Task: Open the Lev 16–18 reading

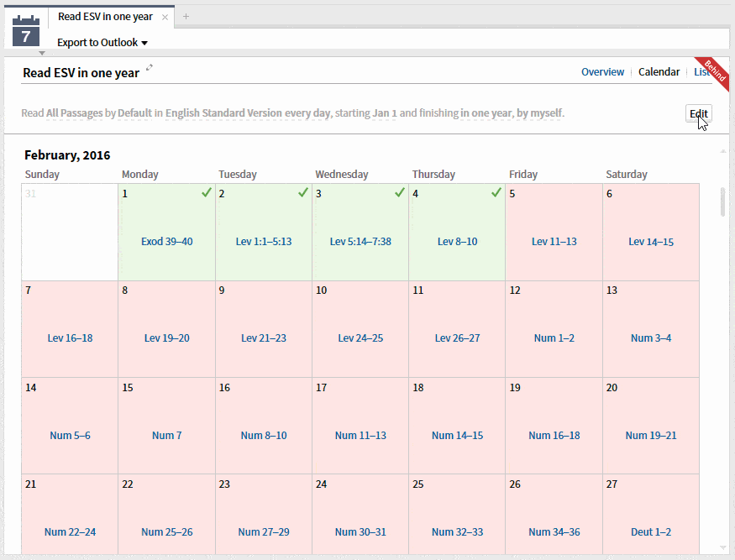Action: tap(70, 338)
